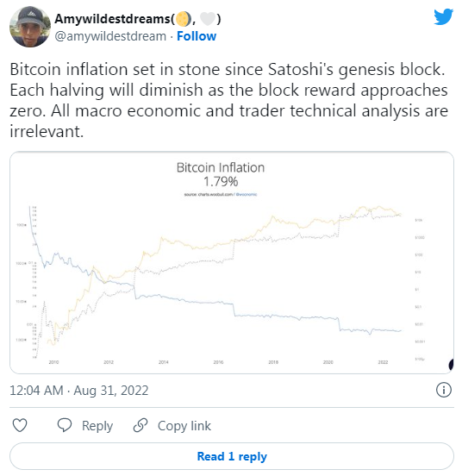Click the moon emoji in display name
Screen dimensions: 462x476
click(183, 19)
